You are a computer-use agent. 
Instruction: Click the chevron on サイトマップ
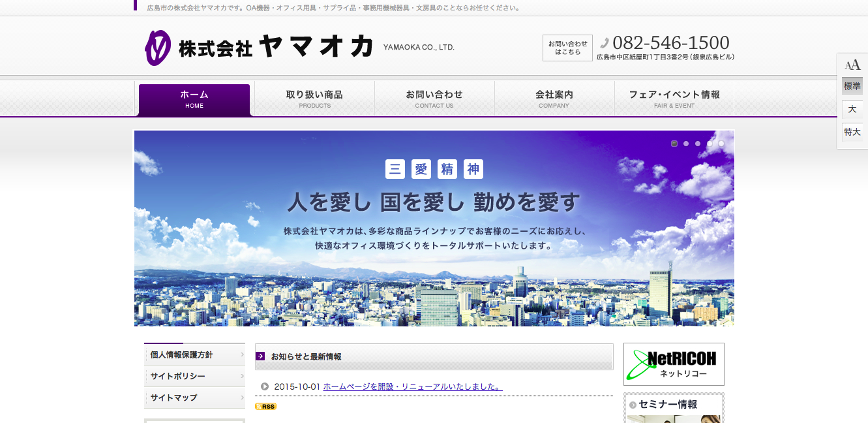(242, 398)
